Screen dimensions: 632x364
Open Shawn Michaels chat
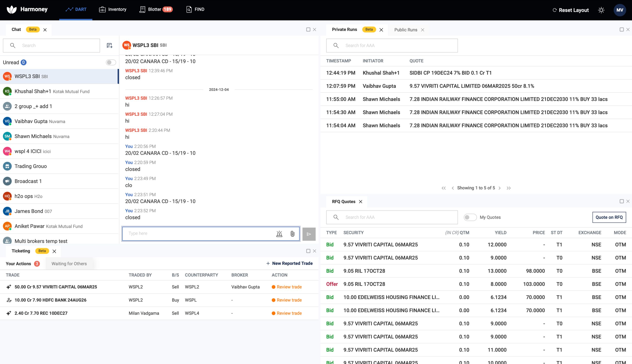coord(59,136)
